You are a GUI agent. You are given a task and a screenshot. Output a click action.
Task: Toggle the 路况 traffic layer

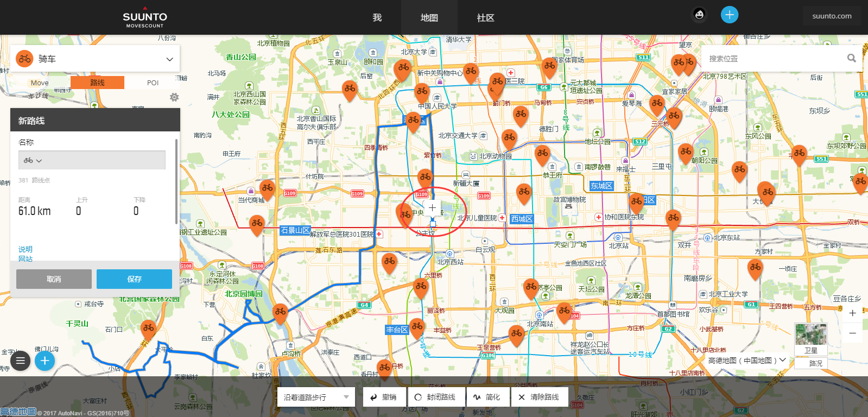coord(811,363)
